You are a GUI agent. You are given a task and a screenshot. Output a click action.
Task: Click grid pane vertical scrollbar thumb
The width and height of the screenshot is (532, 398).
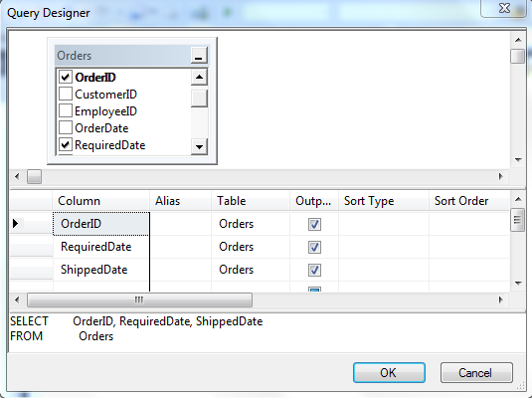[x=517, y=220]
